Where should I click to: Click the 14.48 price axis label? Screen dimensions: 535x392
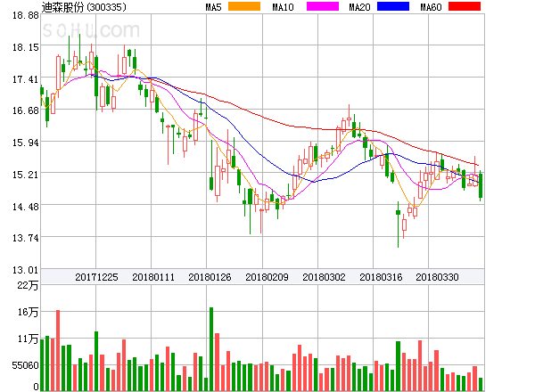coord(26,207)
